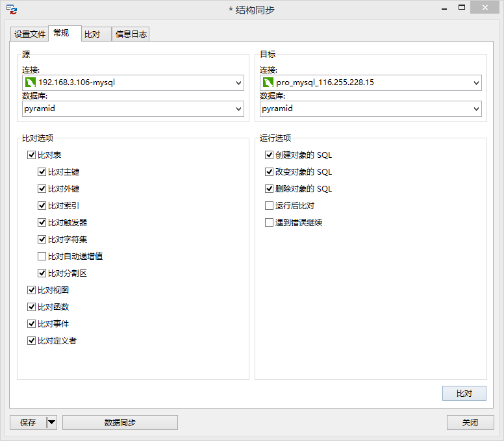
Task: Click target connection field pro_mysql_116.255.228.15
Action: (x=371, y=83)
